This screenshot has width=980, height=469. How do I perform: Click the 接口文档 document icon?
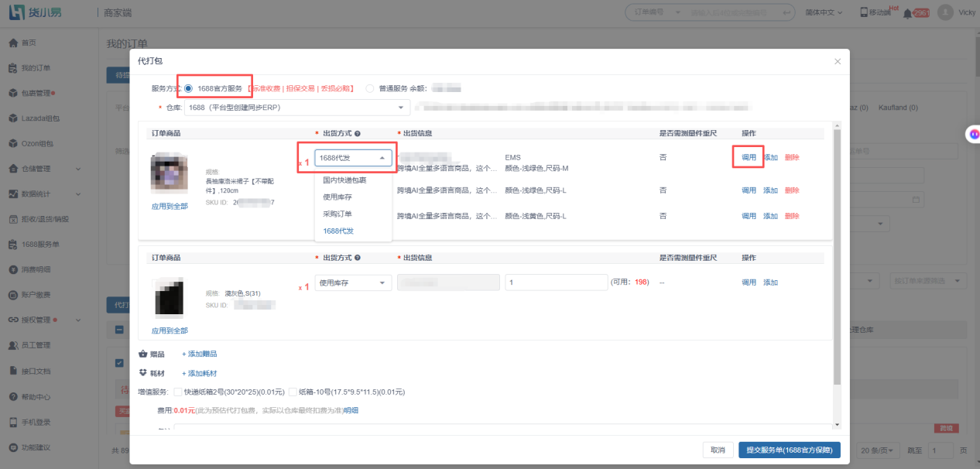pos(13,371)
